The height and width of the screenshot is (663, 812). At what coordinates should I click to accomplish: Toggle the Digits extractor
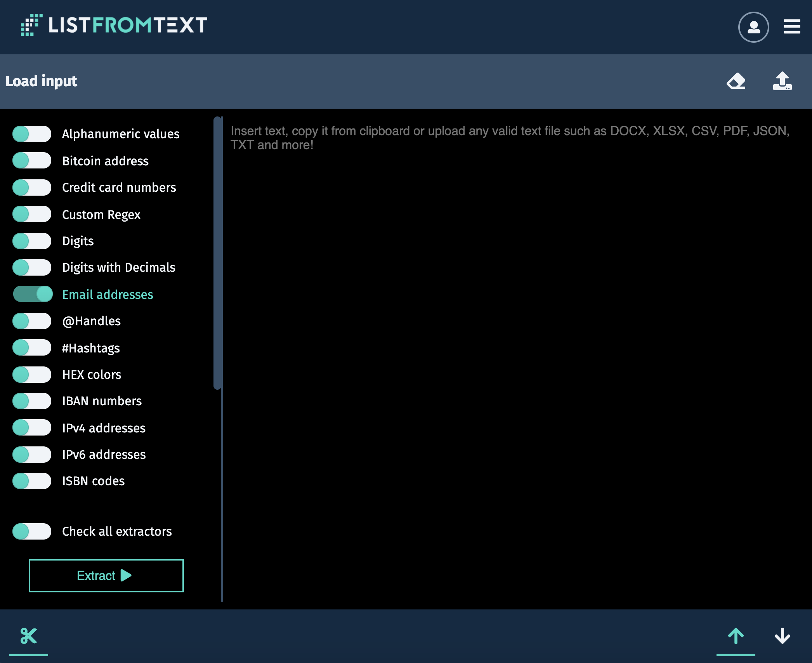tap(32, 241)
